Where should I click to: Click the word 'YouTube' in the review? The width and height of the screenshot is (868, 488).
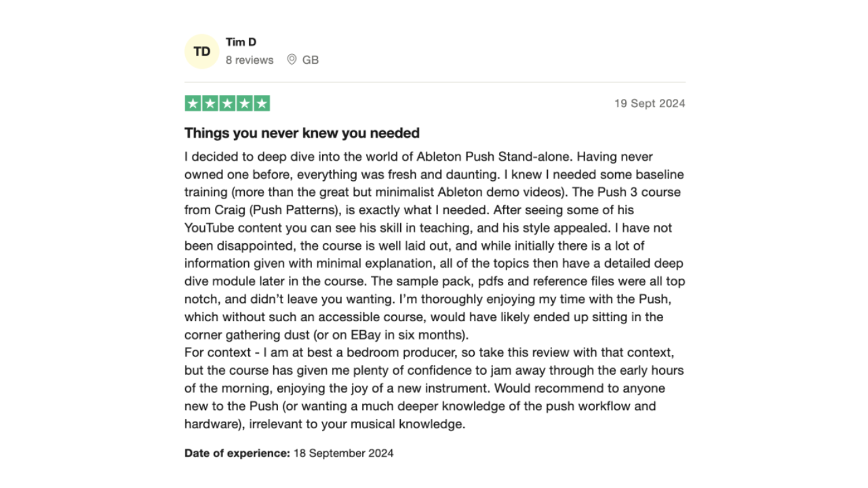tap(209, 228)
